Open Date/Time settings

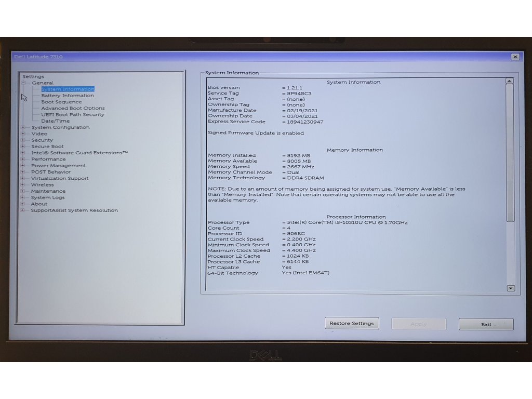click(55, 121)
